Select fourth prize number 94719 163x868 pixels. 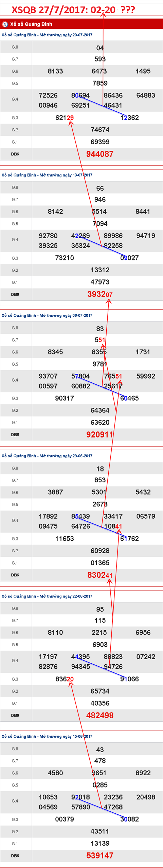coord(146,236)
